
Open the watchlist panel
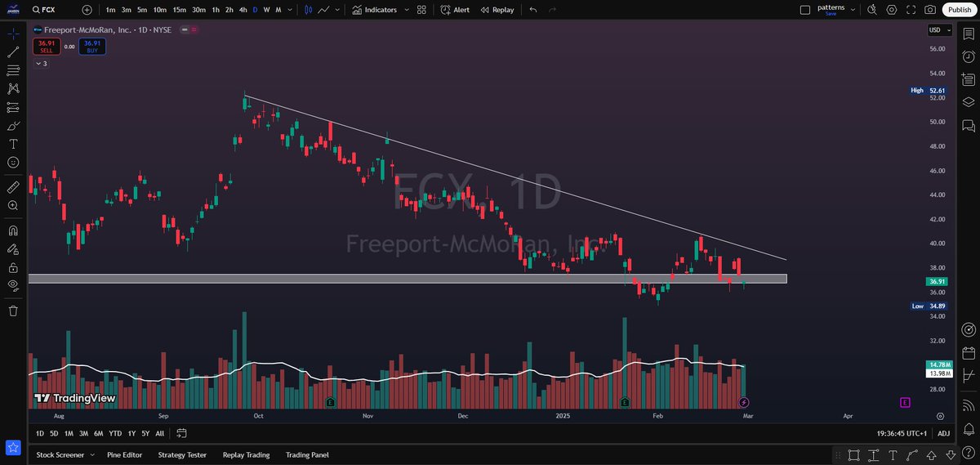click(969, 34)
